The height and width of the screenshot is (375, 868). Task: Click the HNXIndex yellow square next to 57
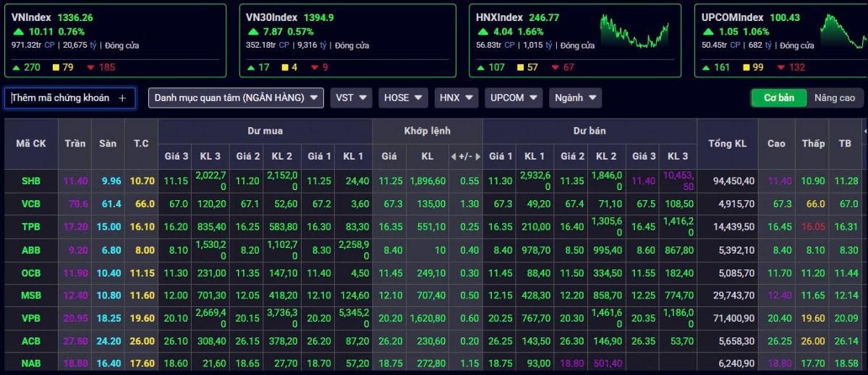(x=521, y=68)
